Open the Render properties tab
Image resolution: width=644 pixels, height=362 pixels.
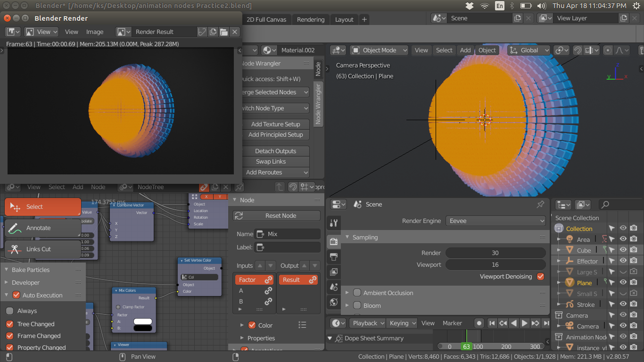(334, 241)
